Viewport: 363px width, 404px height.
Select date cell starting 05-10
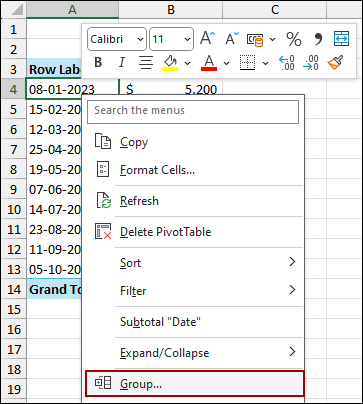pyautogui.click(x=54, y=269)
